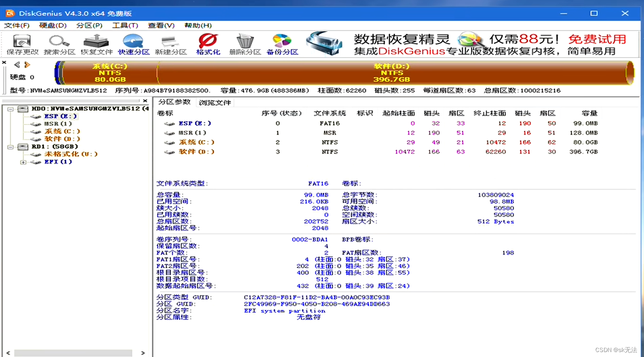Click the ESP(E:) drive icon in partition table
Viewport: 644px width, 357px height.
(x=169, y=124)
